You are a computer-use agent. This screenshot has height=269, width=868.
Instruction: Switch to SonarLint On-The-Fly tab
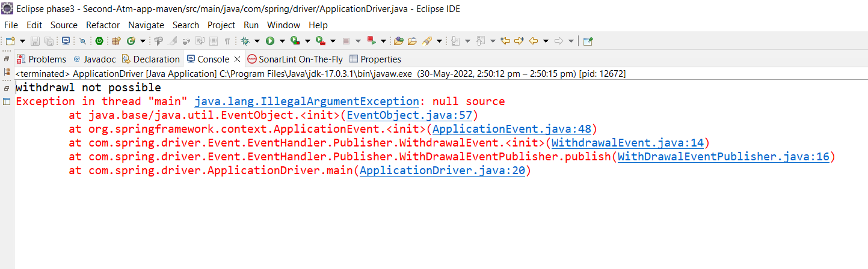[x=295, y=59]
